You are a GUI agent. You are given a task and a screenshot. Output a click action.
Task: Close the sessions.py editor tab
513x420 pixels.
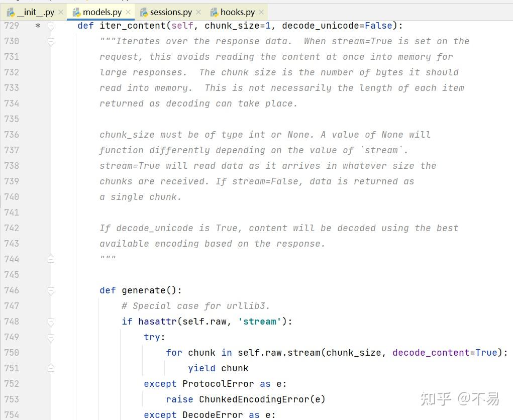pos(198,12)
